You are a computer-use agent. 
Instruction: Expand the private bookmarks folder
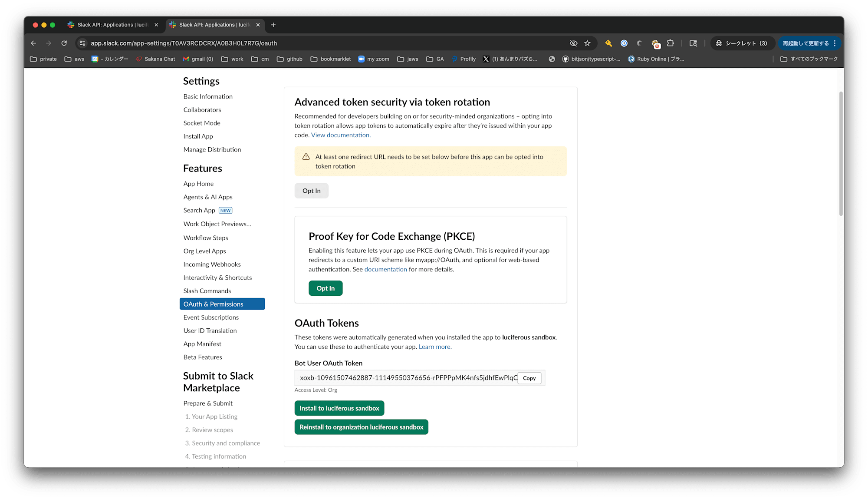43,59
